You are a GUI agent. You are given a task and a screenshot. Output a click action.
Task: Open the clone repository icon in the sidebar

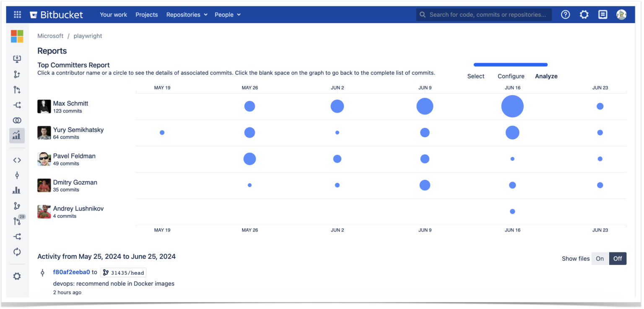(17, 59)
